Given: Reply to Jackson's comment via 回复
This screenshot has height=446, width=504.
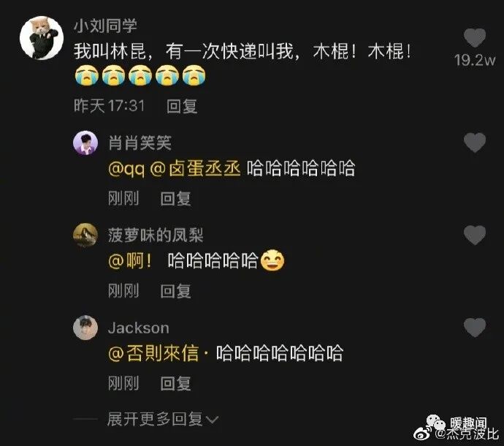Looking at the screenshot, I should tap(175, 383).
